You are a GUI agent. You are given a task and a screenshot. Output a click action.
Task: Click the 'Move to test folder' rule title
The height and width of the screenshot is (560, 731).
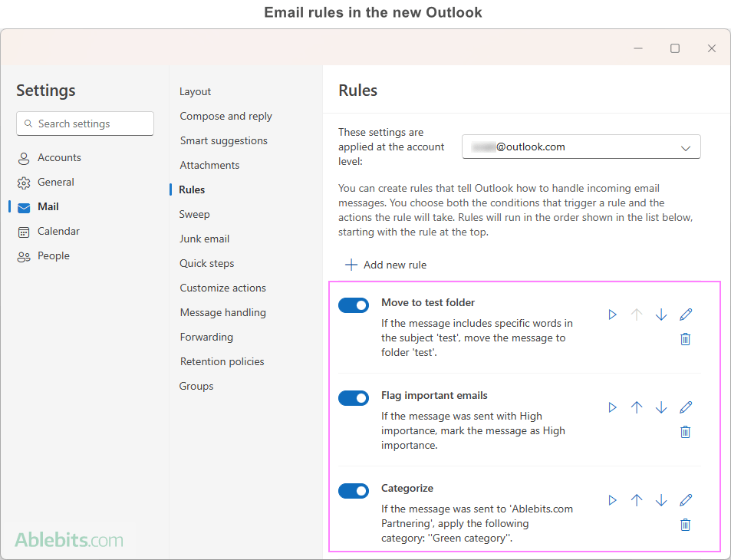(x=428, y=302)
